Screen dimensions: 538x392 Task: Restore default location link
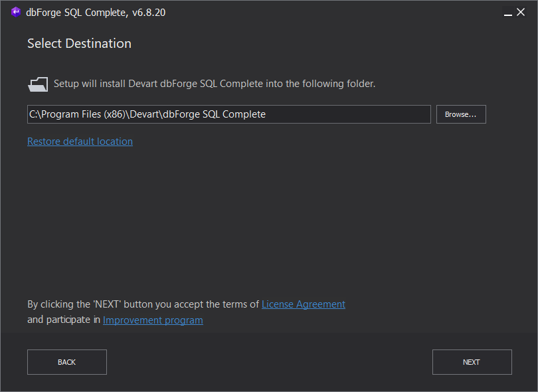pyautogui.click(x=80, y=142)
